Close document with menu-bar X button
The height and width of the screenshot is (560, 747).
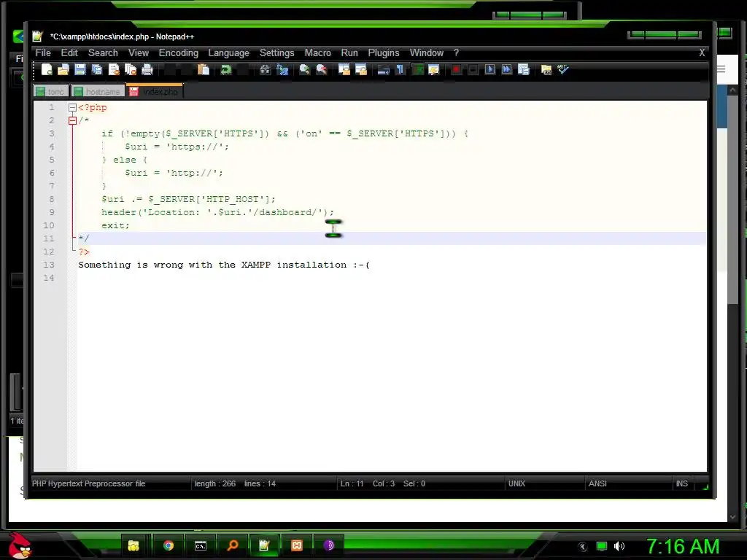click(x=702, y=52)
